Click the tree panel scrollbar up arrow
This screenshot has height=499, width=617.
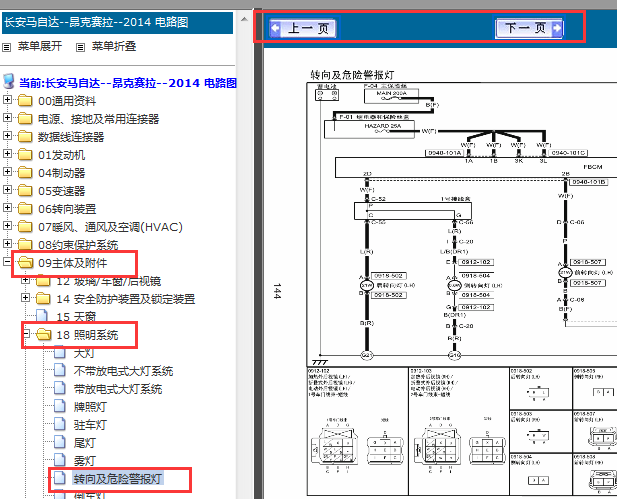244,19
